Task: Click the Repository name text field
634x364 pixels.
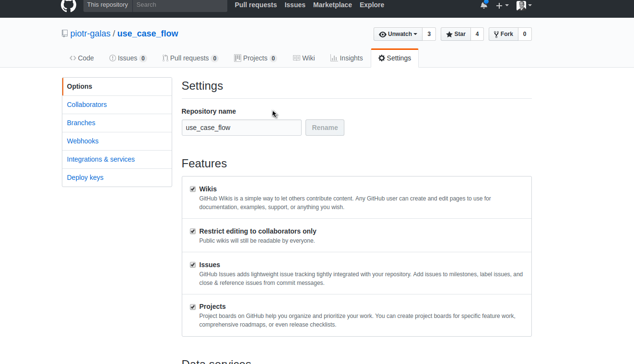Action: (x=242, y=128)
